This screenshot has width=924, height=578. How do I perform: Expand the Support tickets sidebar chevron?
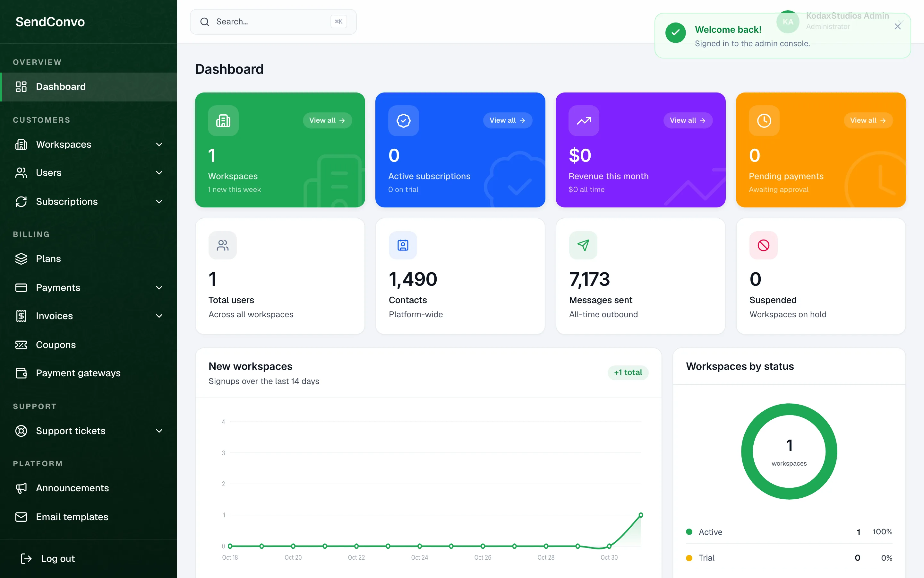(159, 431)
